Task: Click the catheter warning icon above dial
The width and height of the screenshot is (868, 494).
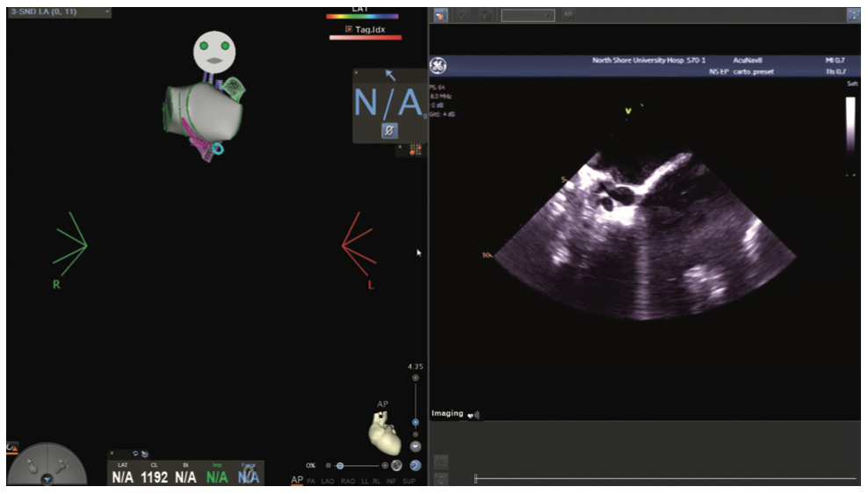Action: tap(12, 447)
